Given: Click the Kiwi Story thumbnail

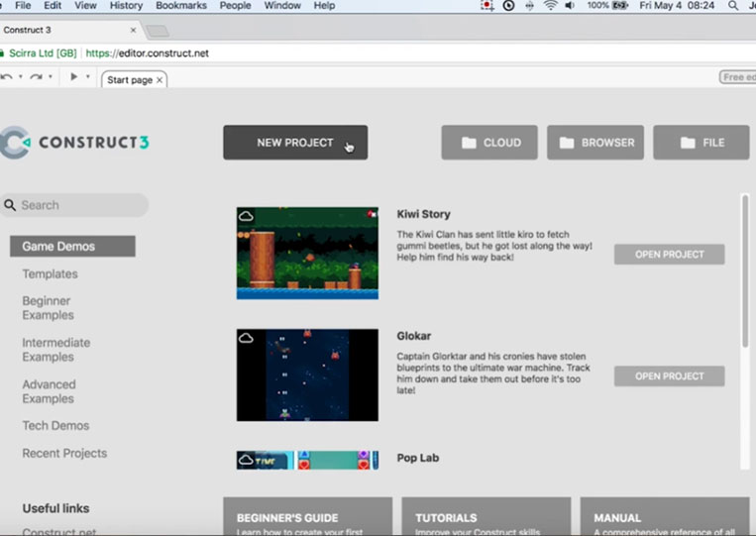Looking at the screenshot, I should 307,254.
